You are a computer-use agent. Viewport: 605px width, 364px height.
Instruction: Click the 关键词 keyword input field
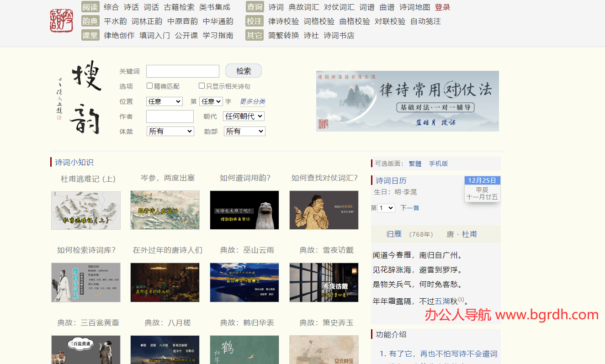click(182, 71)
